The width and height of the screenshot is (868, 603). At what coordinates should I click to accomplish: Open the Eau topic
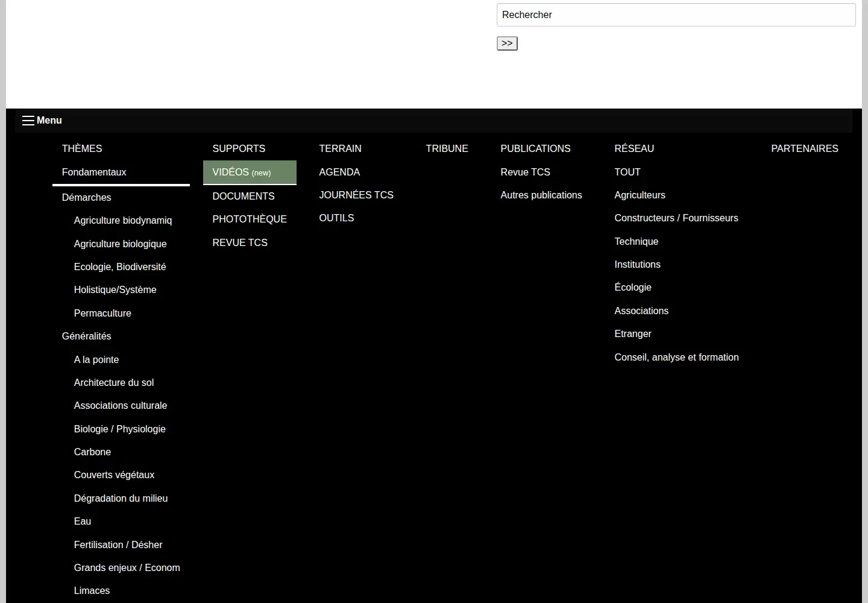click(x=83, y=521)
